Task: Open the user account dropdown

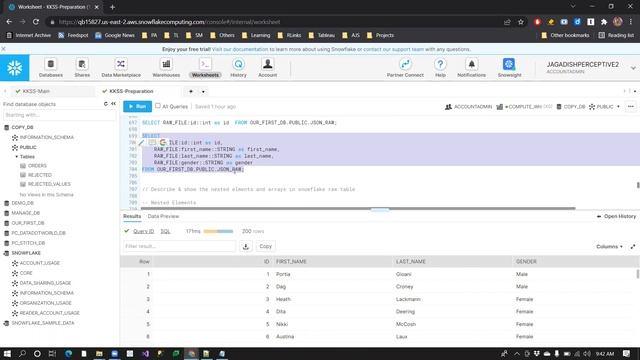Action: click(633, 68)
